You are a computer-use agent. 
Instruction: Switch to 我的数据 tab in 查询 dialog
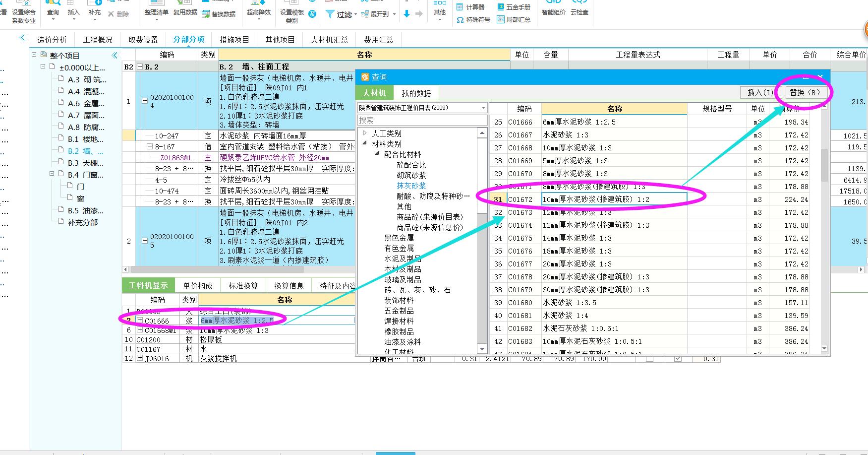[x=416, y=93]
